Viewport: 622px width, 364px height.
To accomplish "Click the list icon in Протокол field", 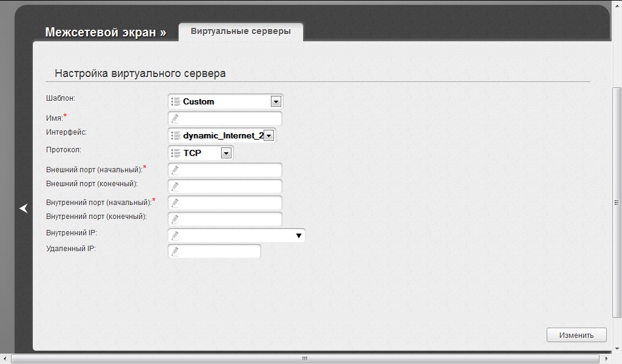I will coord(176,153).
